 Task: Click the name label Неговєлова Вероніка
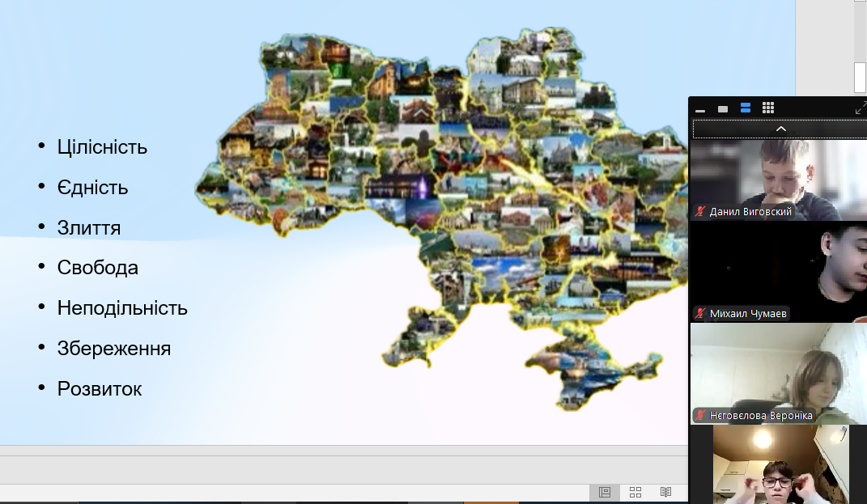(761, 415)
